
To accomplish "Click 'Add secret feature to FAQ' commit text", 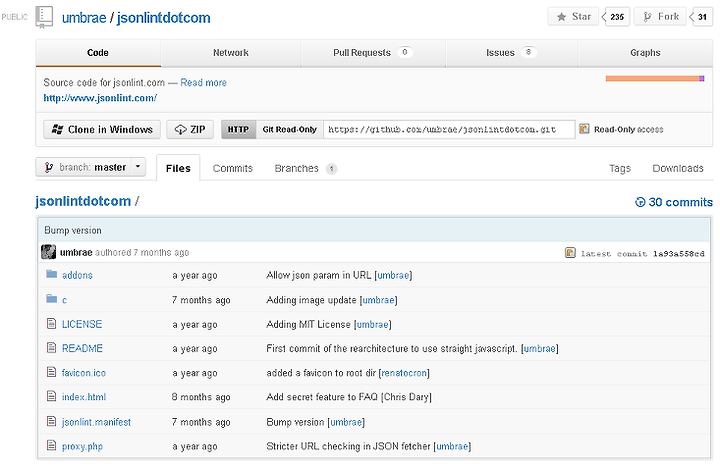I will point(322,397).
